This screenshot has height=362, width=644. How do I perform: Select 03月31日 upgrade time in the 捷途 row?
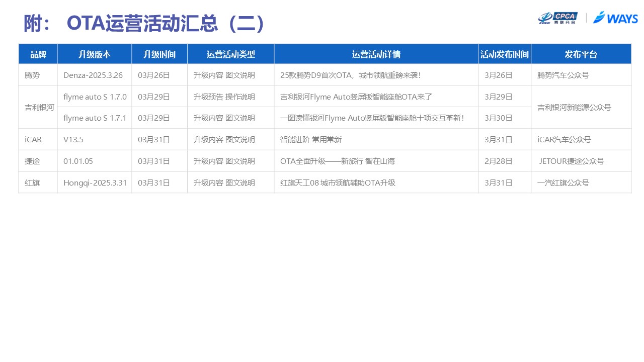pos(159,161)
